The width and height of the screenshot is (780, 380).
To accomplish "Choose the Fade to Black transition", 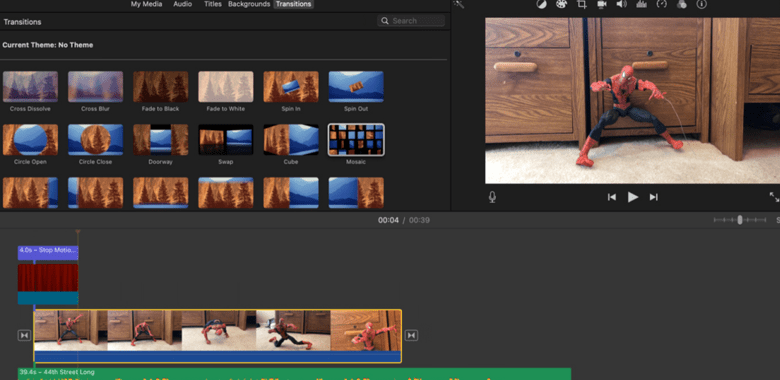I will [x=161, y=87].
